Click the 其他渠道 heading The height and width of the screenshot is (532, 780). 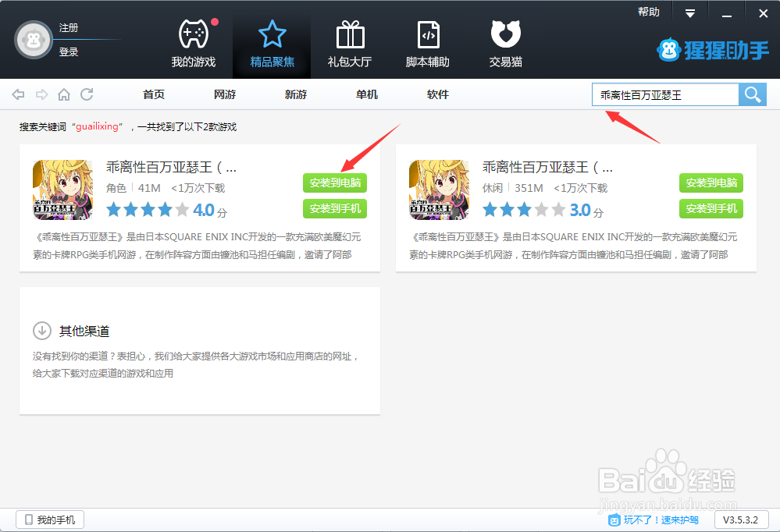click(84, 331)
